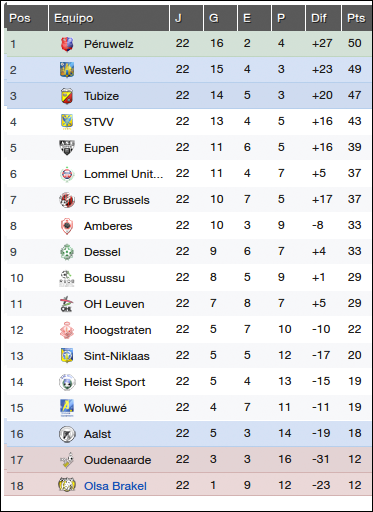The image size is (373, 512).
Task: Sort table by Pts column header
Action: click(x=356, y=18)
